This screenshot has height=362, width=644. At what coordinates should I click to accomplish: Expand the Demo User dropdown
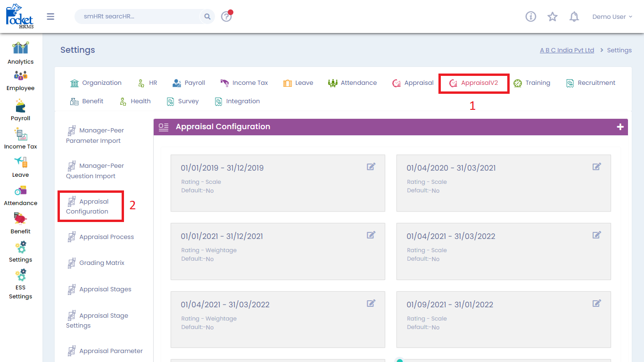(612, 16)
